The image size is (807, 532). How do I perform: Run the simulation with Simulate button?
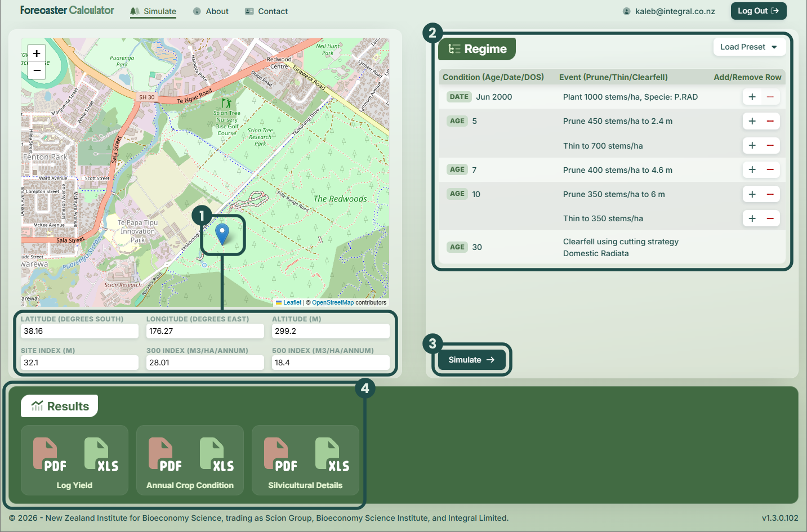[471, 360]
